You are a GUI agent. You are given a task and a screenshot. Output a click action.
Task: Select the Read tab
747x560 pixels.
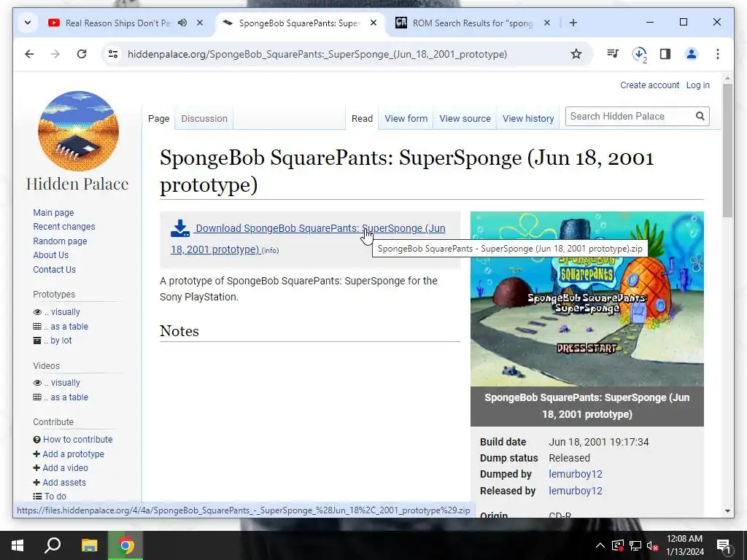(x=362, y=119)
